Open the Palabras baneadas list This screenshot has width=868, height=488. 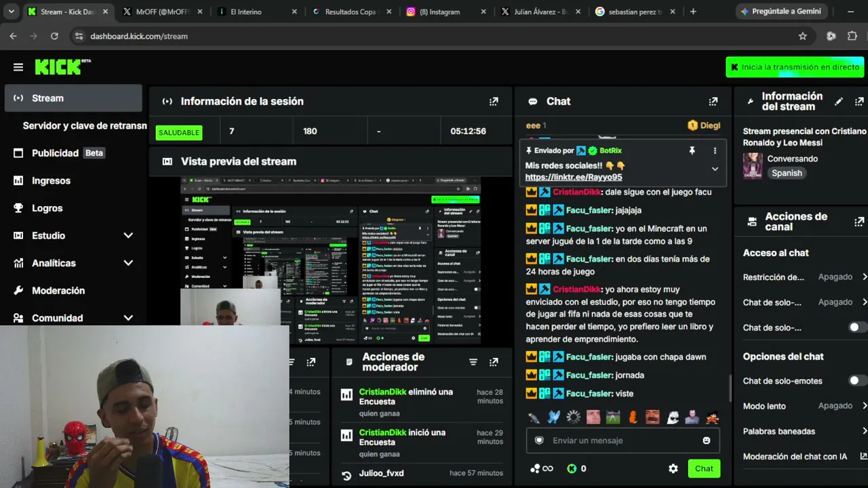click(805, 431)
